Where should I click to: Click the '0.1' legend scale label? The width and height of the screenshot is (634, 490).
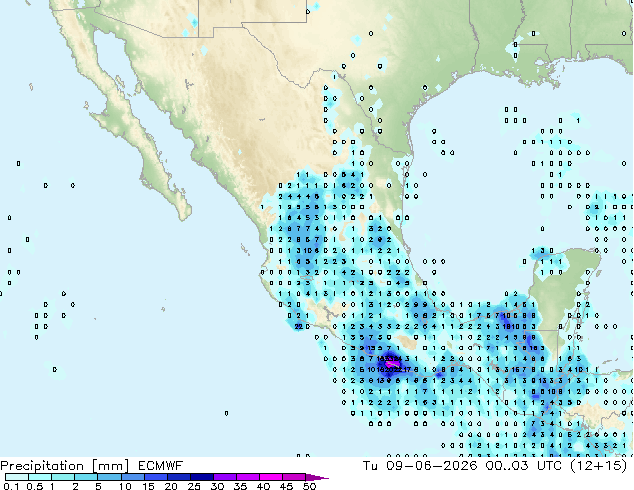click(x=11, y=486)
